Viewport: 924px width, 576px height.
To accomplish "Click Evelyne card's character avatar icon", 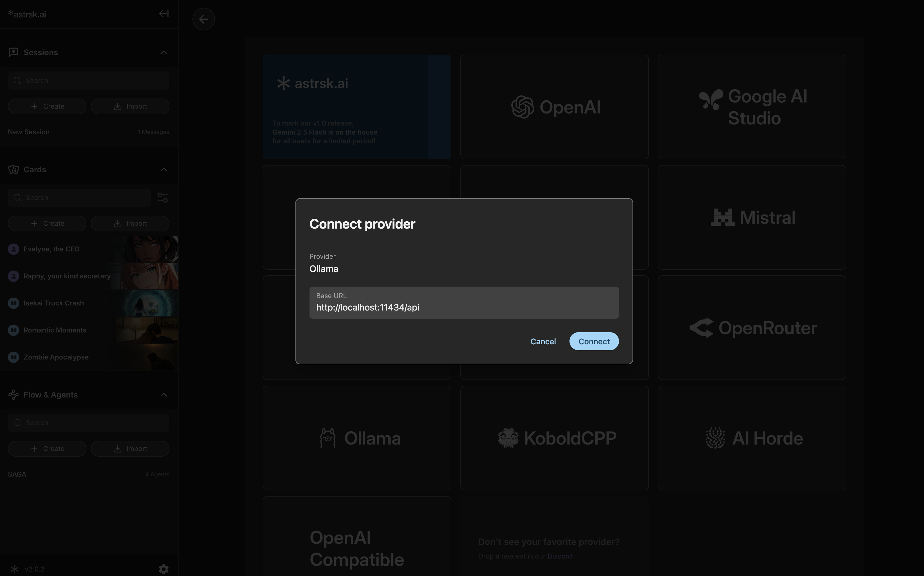I will coord(14,249).
